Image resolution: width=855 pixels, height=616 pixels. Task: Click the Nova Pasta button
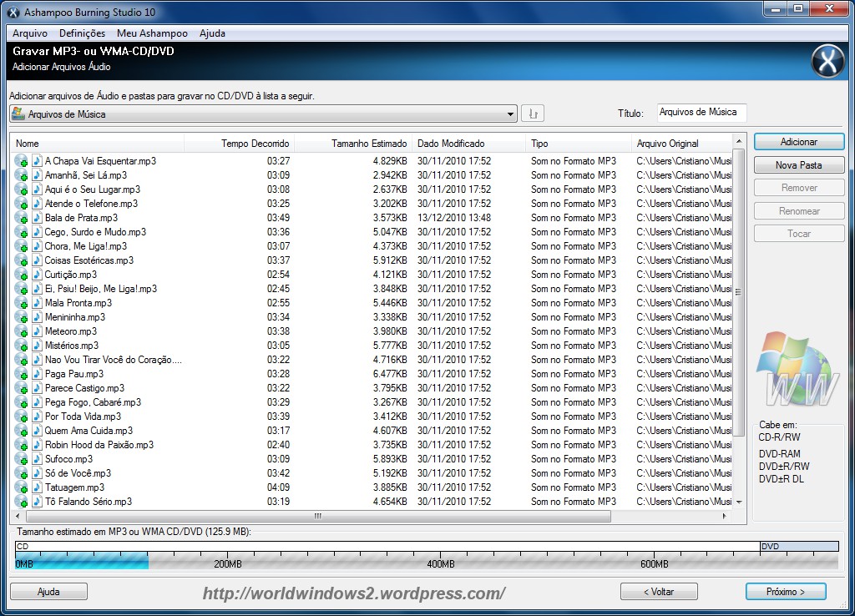(x=799, y=165)
